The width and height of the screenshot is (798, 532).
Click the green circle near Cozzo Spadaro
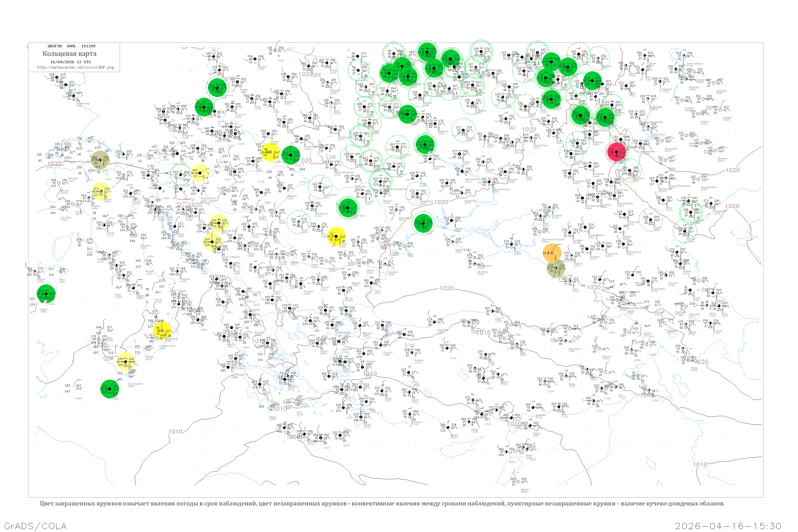110,389
